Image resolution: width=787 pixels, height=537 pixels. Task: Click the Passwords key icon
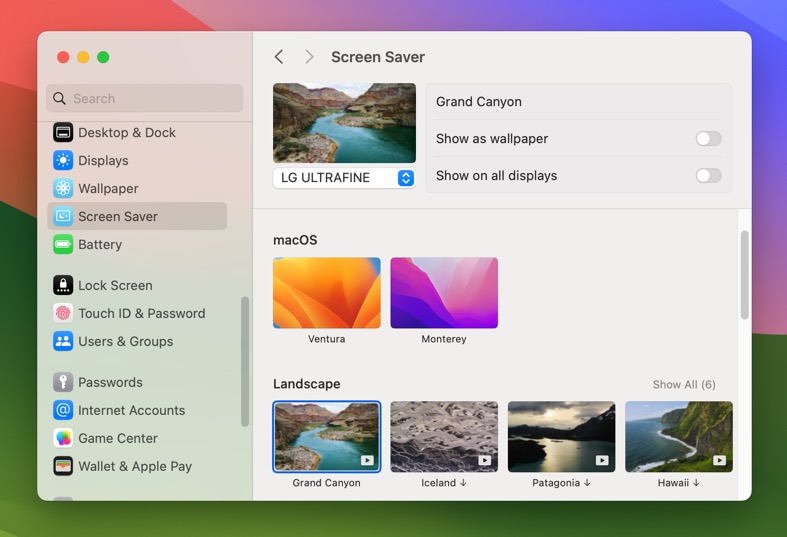point(63,382)
